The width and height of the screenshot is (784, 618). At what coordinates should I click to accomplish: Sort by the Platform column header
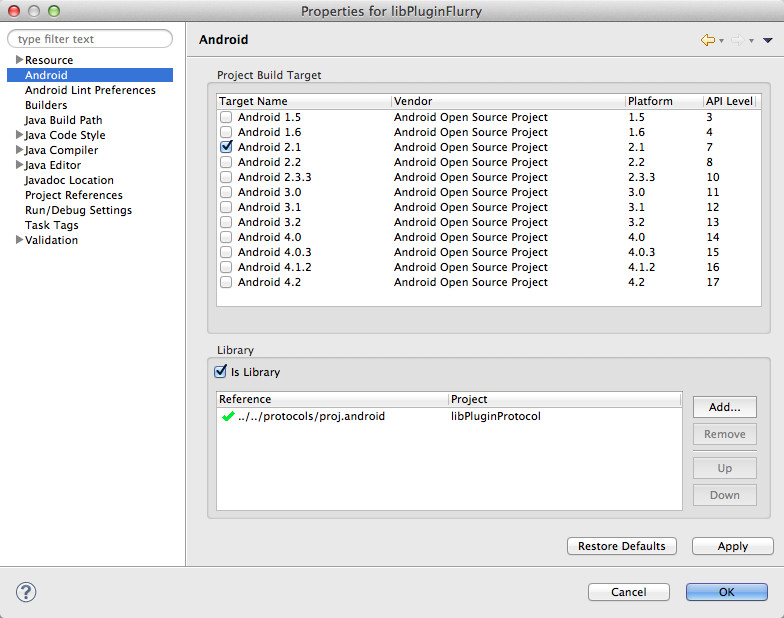664,101
